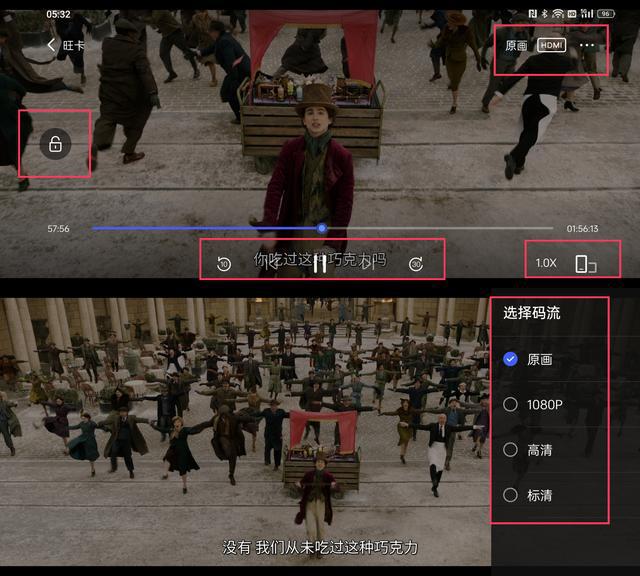Tap the battery indicator in status bar

coord(606,13)
